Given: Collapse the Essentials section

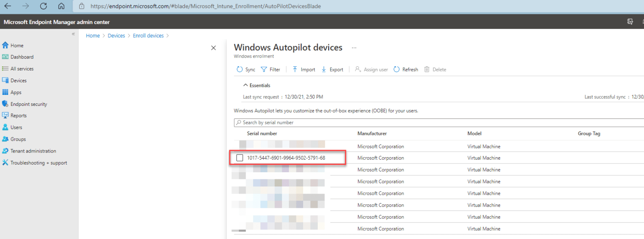Looking at the screenshot, I should (x=257, y=85).
